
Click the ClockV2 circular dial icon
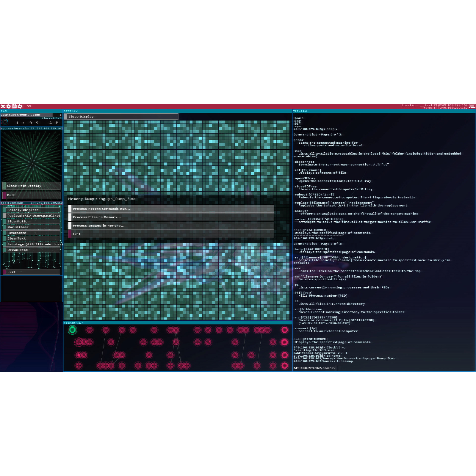click(x=5, y=122)
